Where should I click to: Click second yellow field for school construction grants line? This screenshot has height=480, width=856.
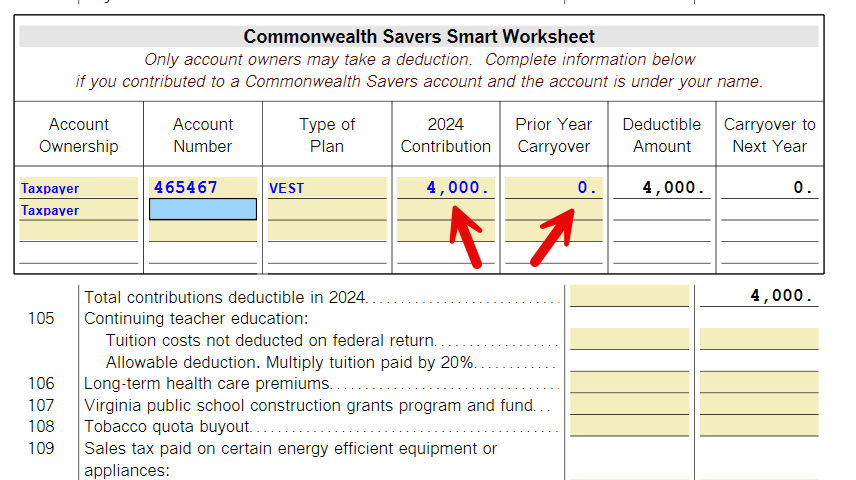coord(759,404)
